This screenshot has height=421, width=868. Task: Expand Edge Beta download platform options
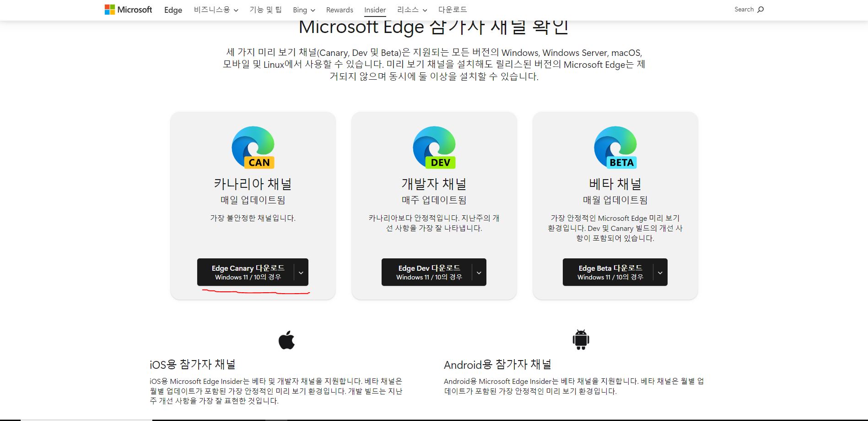coord(660,272)
